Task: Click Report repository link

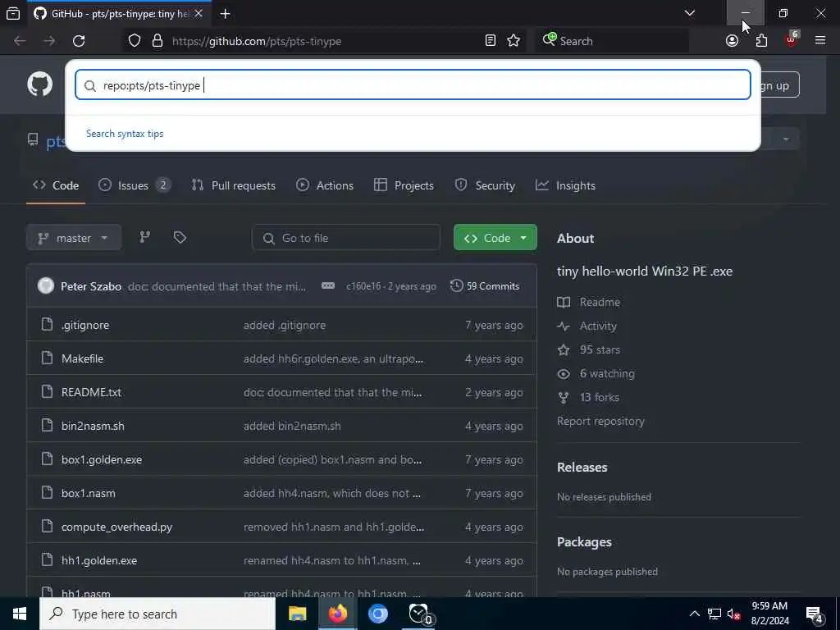Action: tap(600, 421)
